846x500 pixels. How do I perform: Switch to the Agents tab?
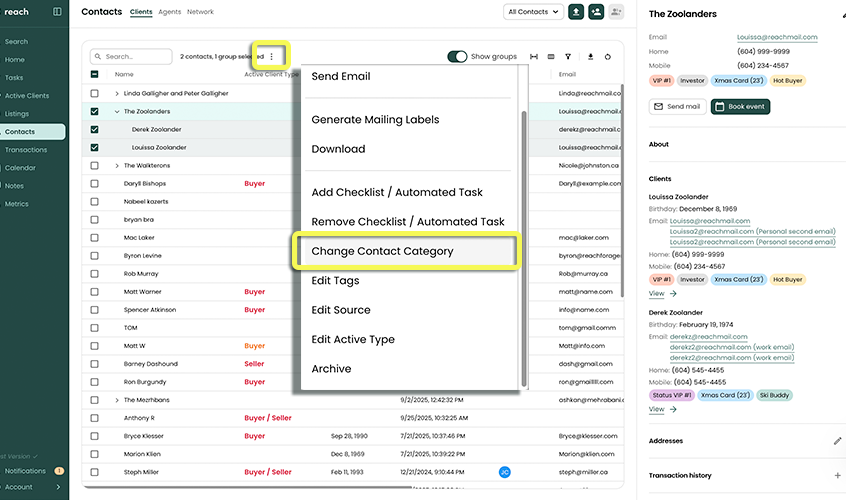[169, 12]
